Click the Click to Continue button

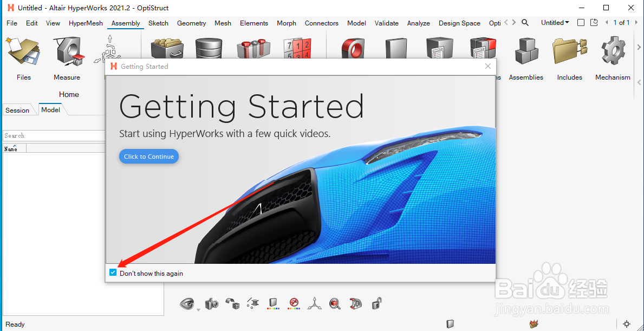(x=149, y=157)
